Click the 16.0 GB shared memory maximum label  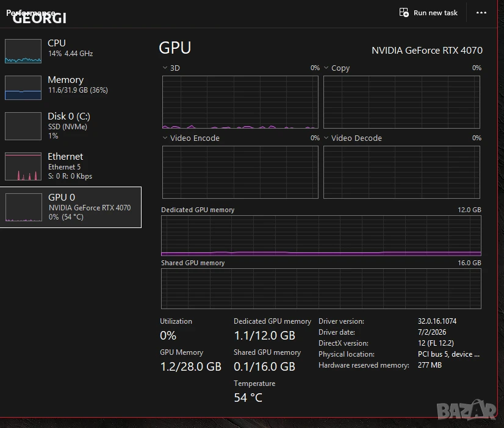coord(469,263)
